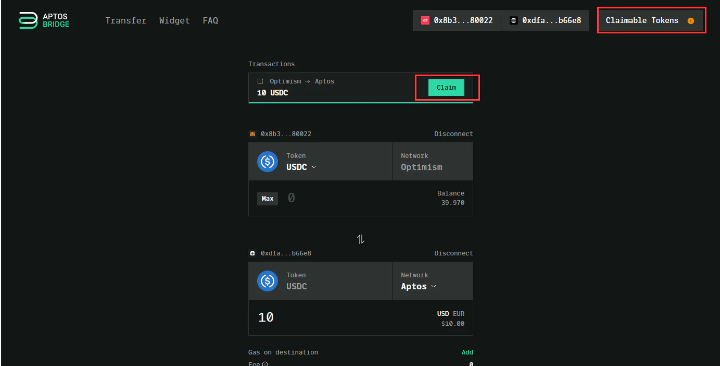This screenshot has width=720, height=366.
Task: Disconnect the 0x8b3...80022 wallet
Action: tap(453, 134)
